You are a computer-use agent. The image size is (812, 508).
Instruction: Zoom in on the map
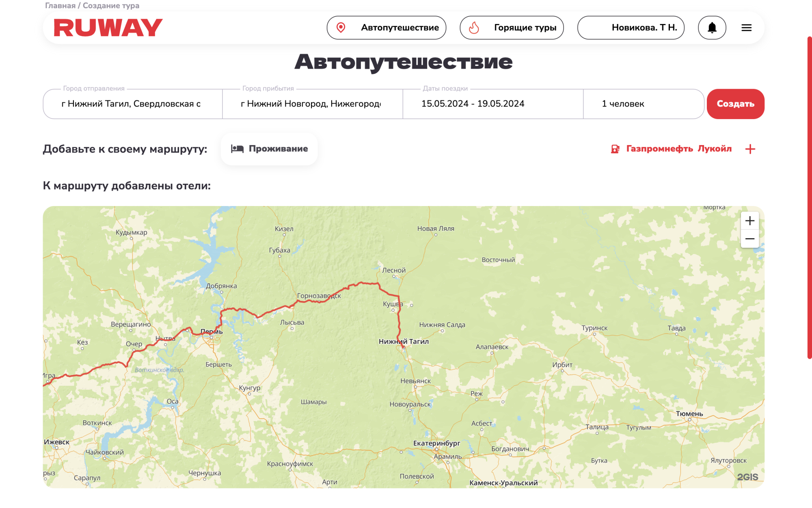[x=750, y=221]
